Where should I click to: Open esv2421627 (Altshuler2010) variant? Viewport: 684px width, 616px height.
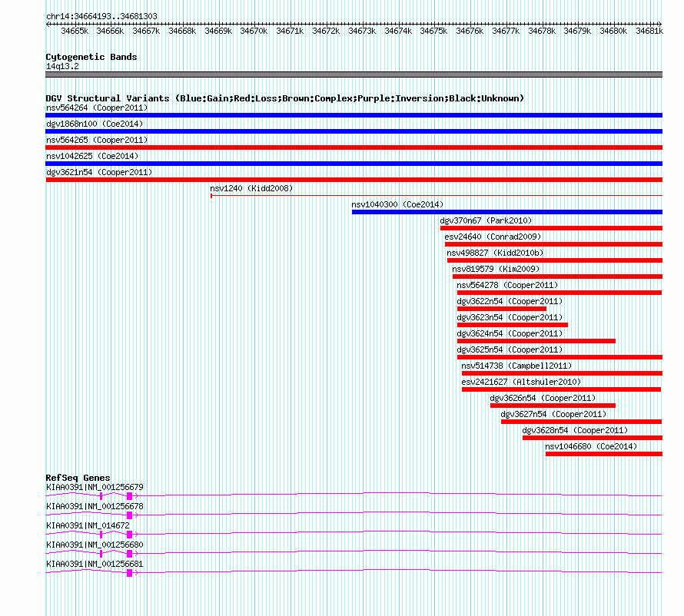[521, 382]
